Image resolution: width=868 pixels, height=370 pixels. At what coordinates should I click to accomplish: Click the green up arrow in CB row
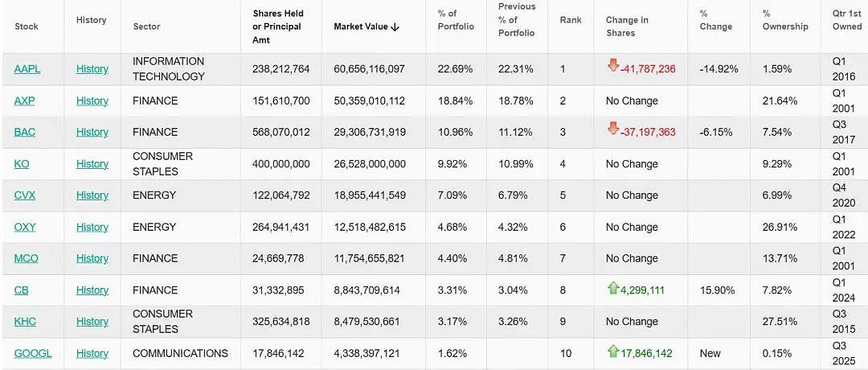point(612,288)
